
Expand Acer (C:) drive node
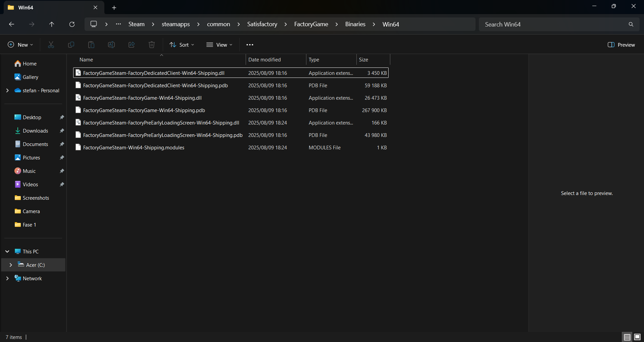11,265
